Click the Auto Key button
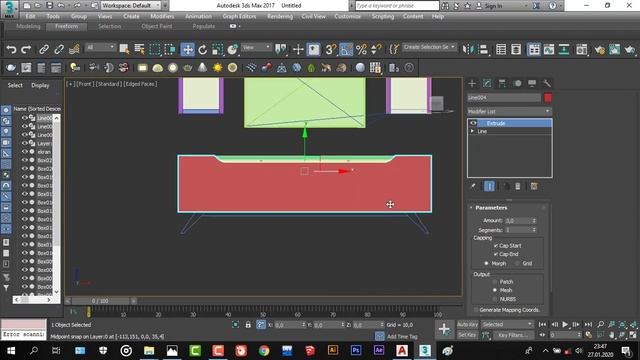Viewport: 640px width, 360px height. tap(467, 324)
